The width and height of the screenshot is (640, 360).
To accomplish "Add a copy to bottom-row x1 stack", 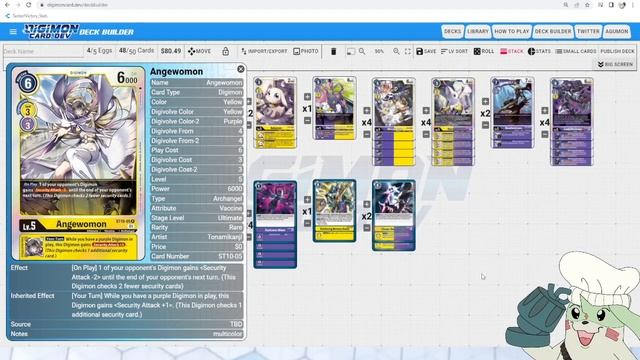I will click(307, 200).
